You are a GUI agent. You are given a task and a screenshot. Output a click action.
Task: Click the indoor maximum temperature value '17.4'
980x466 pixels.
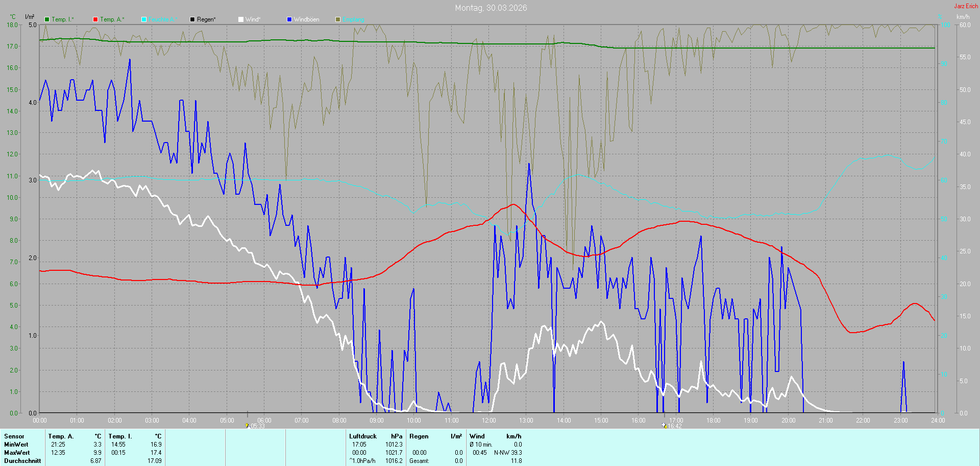pyautogui.click(x=156, y=453)
